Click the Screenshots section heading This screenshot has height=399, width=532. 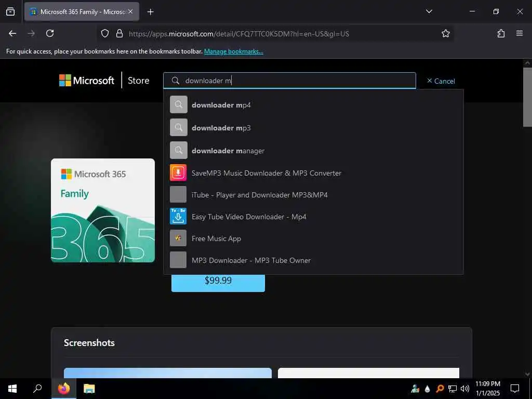89,343
